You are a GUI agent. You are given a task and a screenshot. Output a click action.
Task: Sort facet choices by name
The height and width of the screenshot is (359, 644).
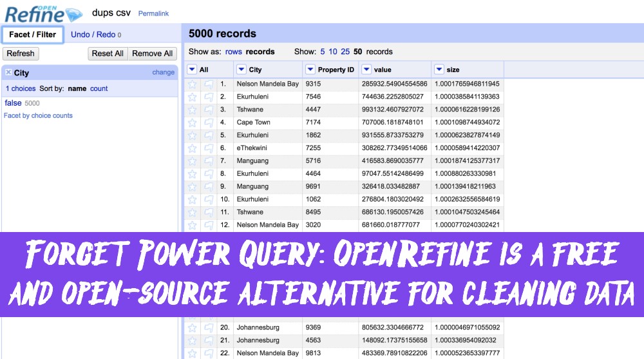pyautogui.click(x=77, y=88)
